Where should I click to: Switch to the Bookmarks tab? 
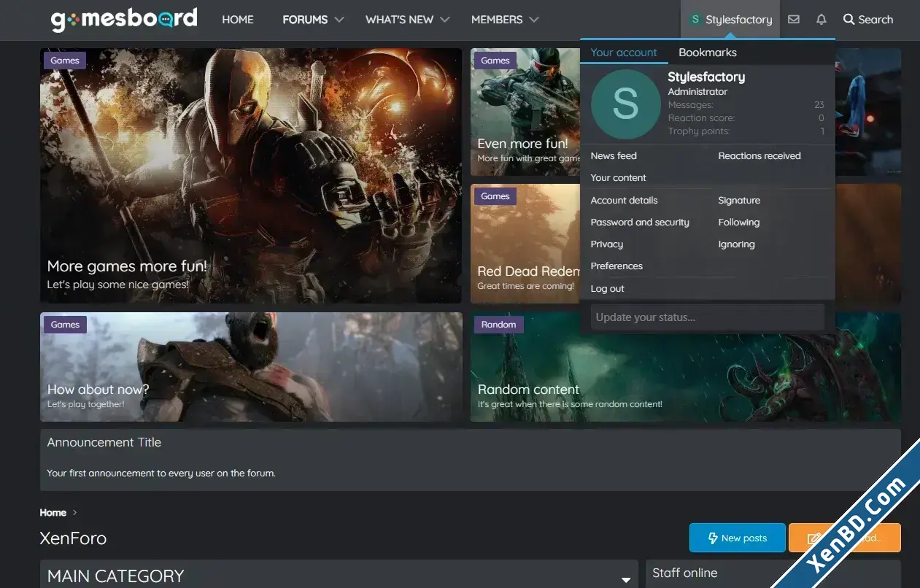pyautogui.click(x=708, y=53)
